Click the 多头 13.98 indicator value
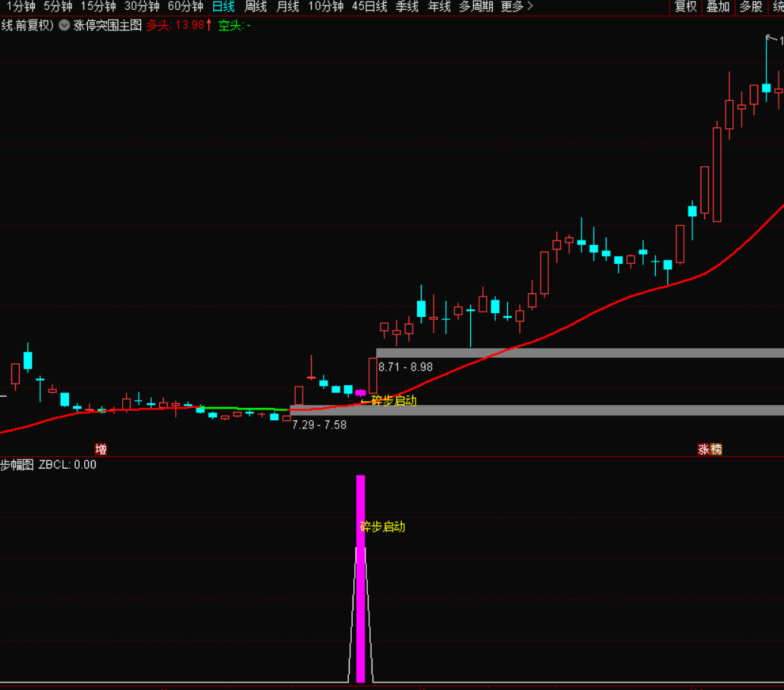This screenshot has height=690, width=784. coord(175,25)
